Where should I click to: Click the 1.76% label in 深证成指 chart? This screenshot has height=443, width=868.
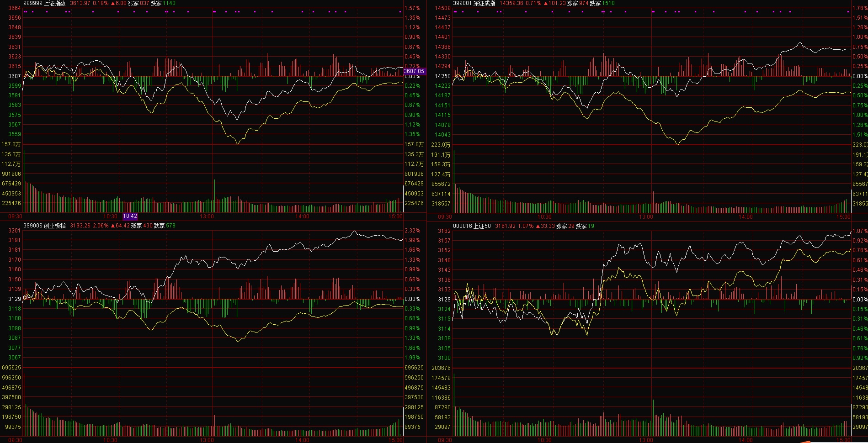click(x=860, y=8)
